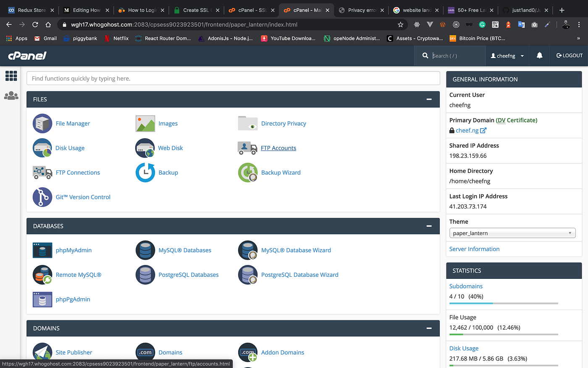Image resolution: width=588 pixels, height=368 pixels.
Task: Open the Backup Wizard icon
Action: point(248,172)
